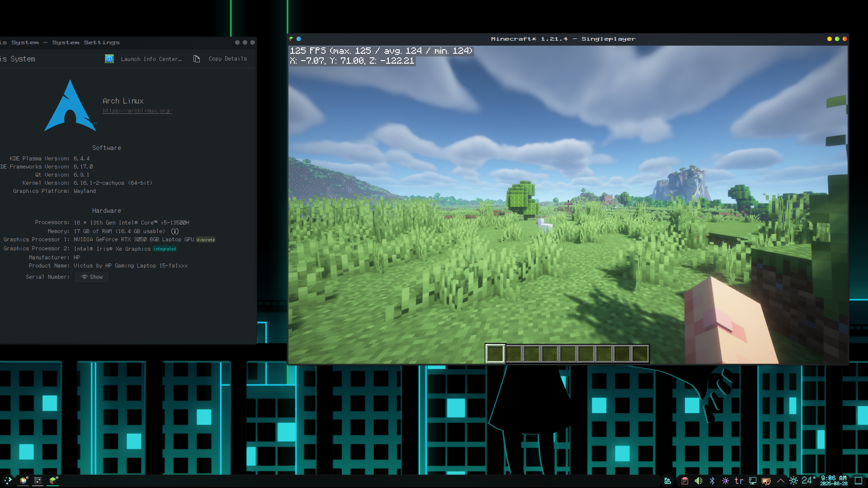The image size is (868, 488).
Task: Focus the Minecraft grass block taskbar icon
Action: click(x=53, y=480)
